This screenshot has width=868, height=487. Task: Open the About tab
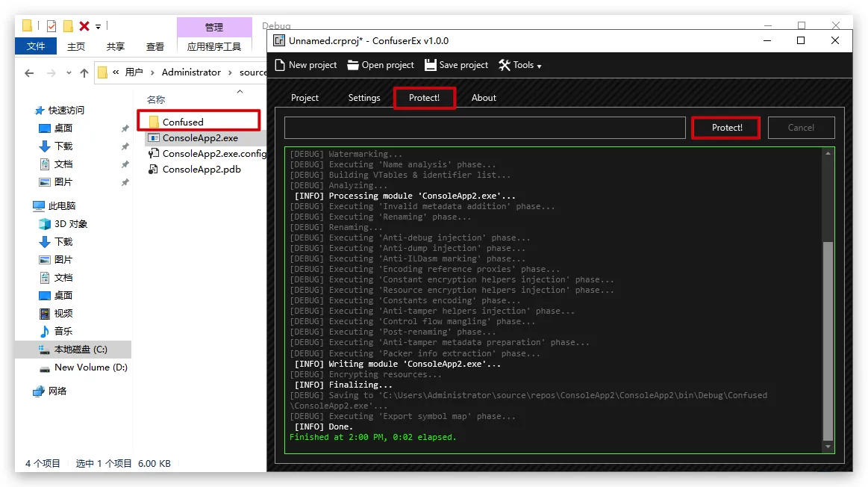484,98
